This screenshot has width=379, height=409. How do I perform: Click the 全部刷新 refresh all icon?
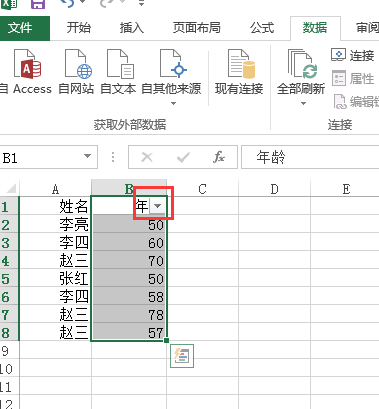tap(301, 64)
